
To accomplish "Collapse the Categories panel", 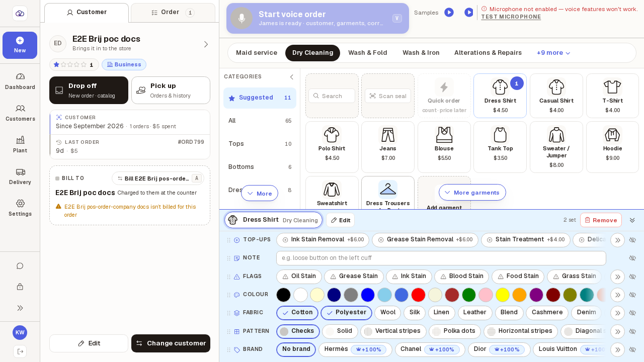I will click(291, 77).
